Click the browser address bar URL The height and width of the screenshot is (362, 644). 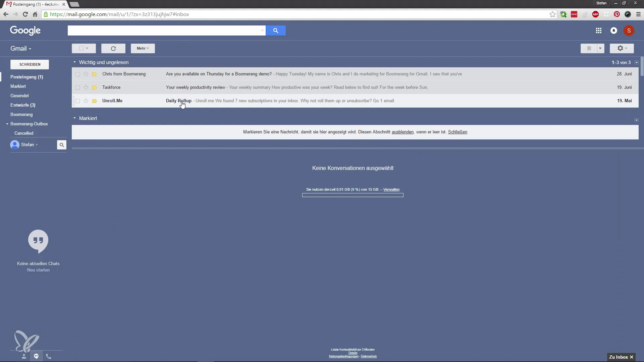[119, 14]
